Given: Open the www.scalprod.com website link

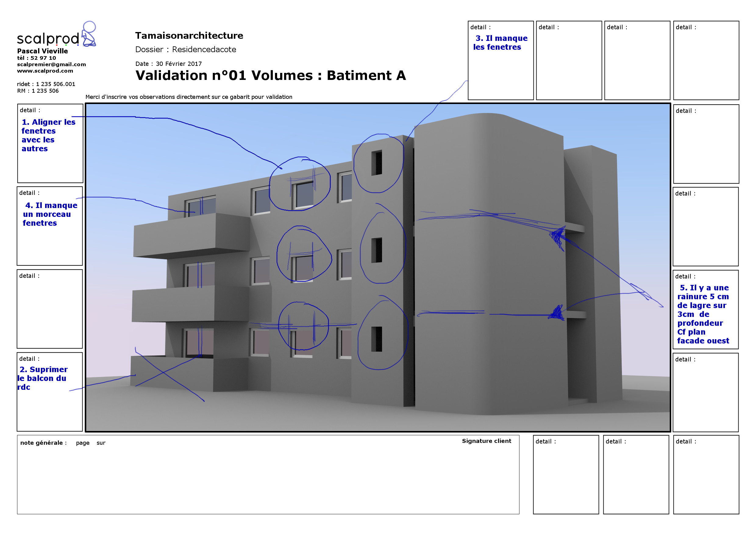Looking at the screenshot, I should point(45,71).
